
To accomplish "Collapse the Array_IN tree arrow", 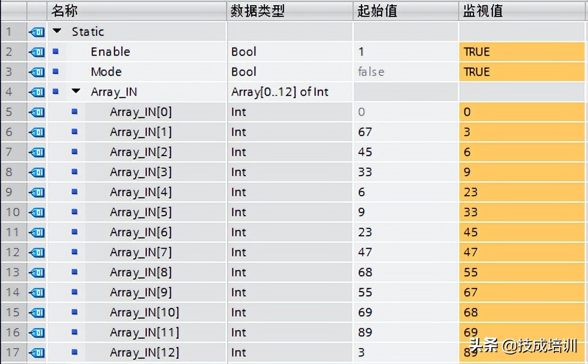I will click(x=76, y=91).
